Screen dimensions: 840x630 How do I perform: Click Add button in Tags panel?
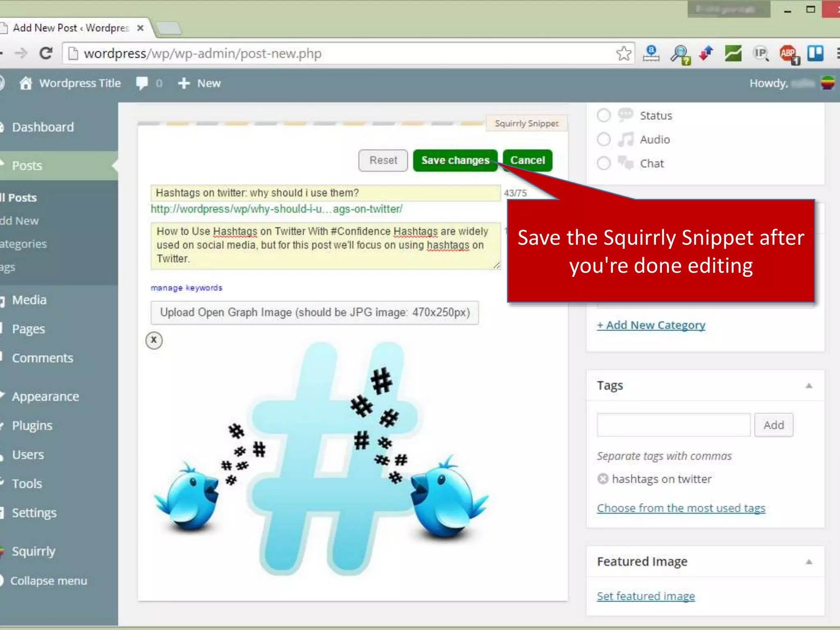point(774,425)
